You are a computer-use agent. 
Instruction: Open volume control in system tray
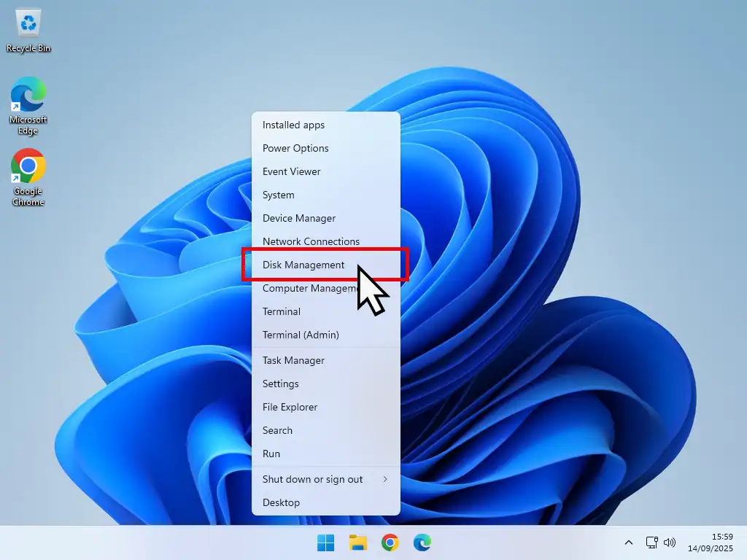[x=670, y=542]
